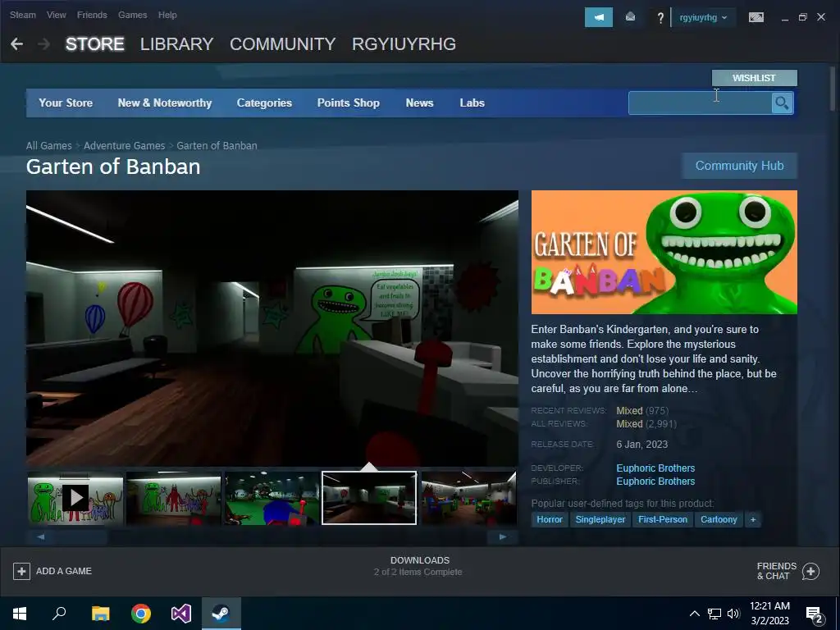This screenshot has width=840, height=630.
Task: Expand the rgyiuyrhg account dropdown
Action: pos(703,17)
